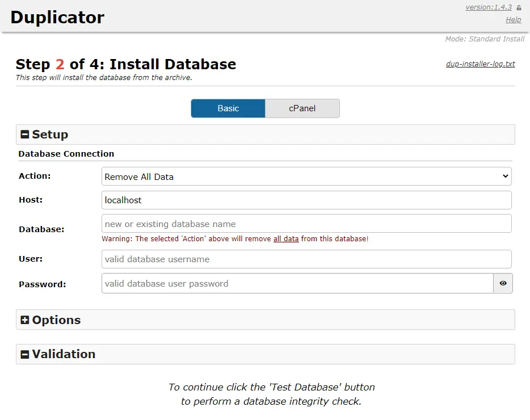Open the Help link
The width and height of the screenshot is (530, 420).
[514, 20]
